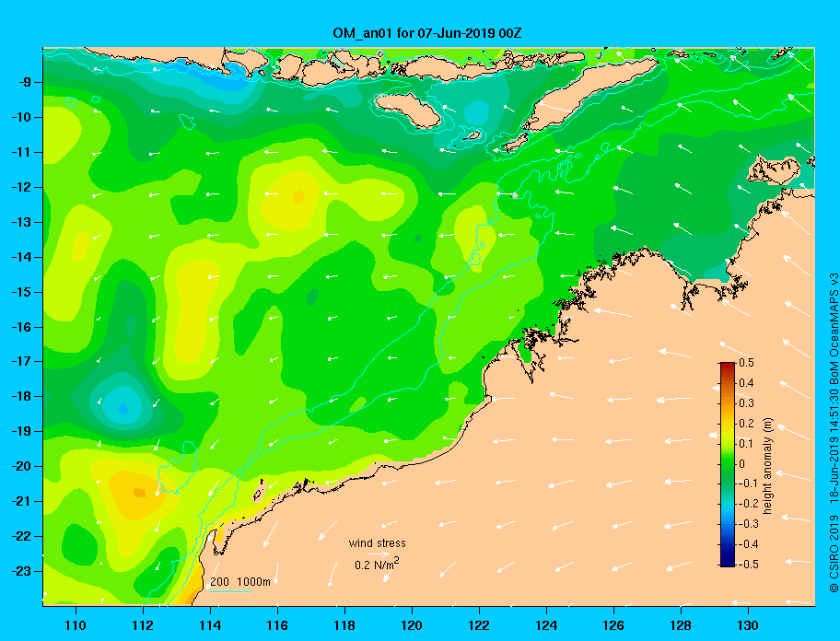The image size is (840, 641).
Task: Click the 0.4 colorbar tick value
Action: [746, 383]
